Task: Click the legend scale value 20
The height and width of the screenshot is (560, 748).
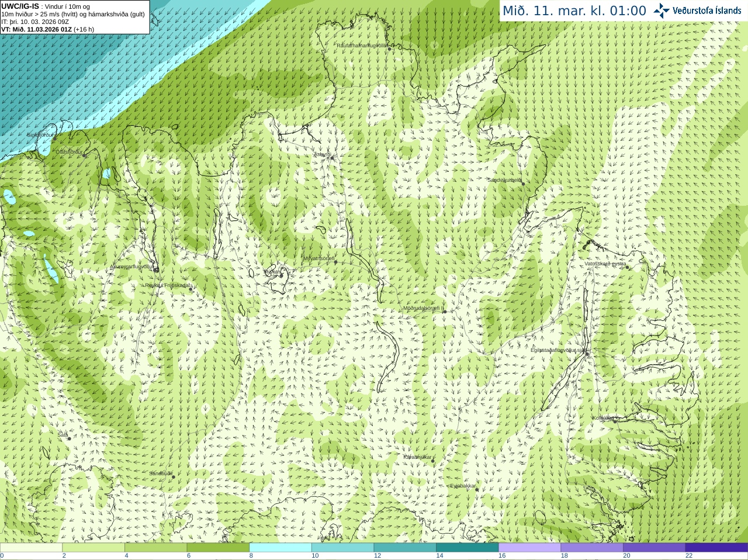Action: pyautogui.click(x=627, y=556)
